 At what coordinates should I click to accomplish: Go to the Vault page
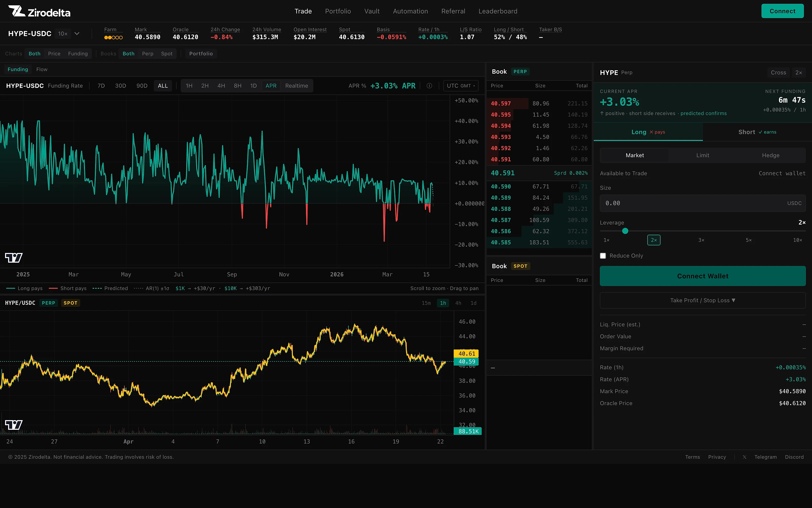tap(372, 11)
